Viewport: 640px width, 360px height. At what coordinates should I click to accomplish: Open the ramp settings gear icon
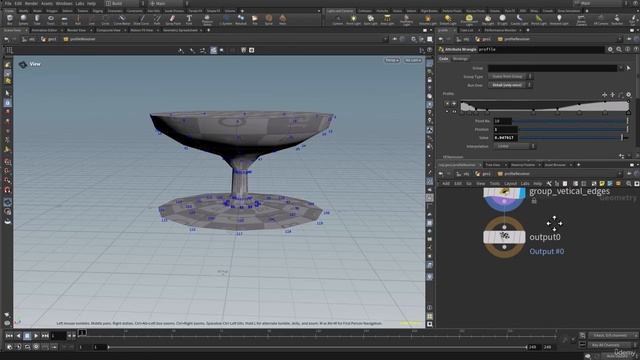629,95
